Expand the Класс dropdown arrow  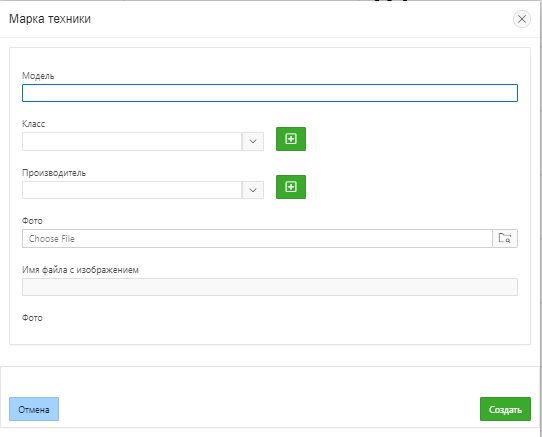[253, 141]
